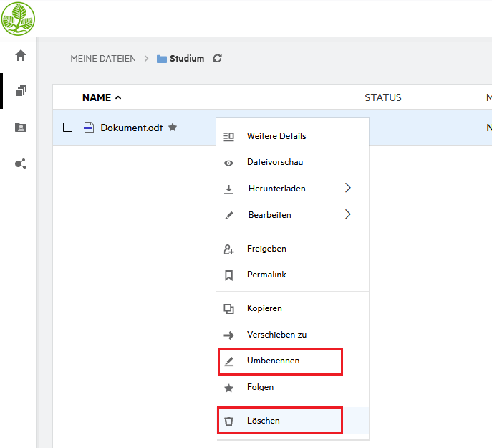Open the My Files sidebar icon

point(21,91)
